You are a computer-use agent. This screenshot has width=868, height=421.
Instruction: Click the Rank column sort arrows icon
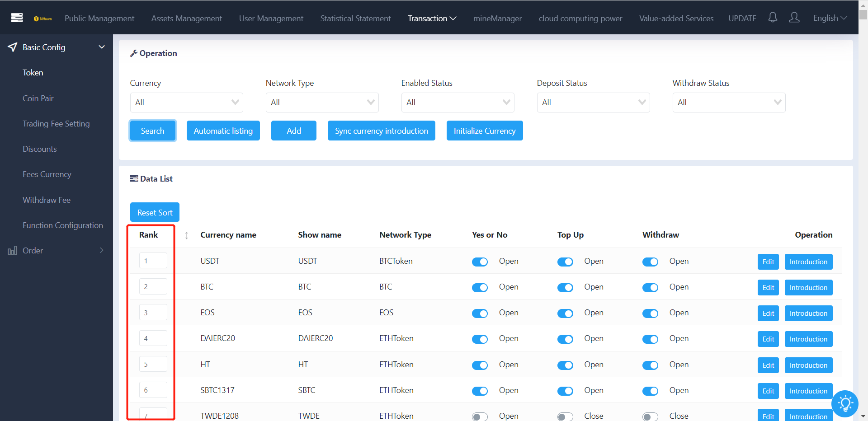(186, 235)
